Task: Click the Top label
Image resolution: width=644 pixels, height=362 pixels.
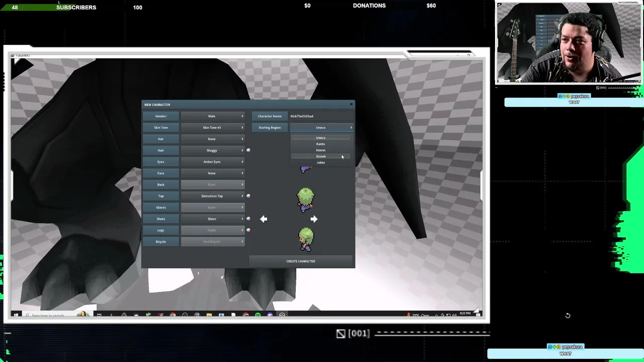Action: click(161, 196)
